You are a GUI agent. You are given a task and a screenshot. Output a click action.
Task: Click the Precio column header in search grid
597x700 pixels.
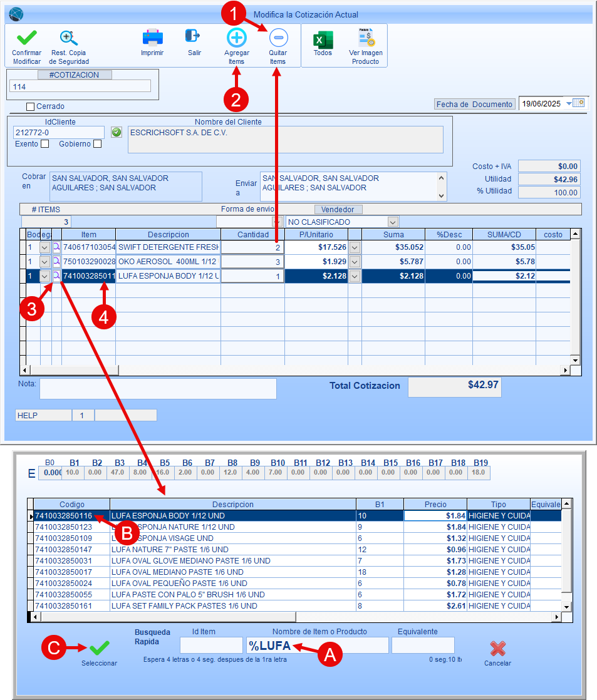pos(435,504)
